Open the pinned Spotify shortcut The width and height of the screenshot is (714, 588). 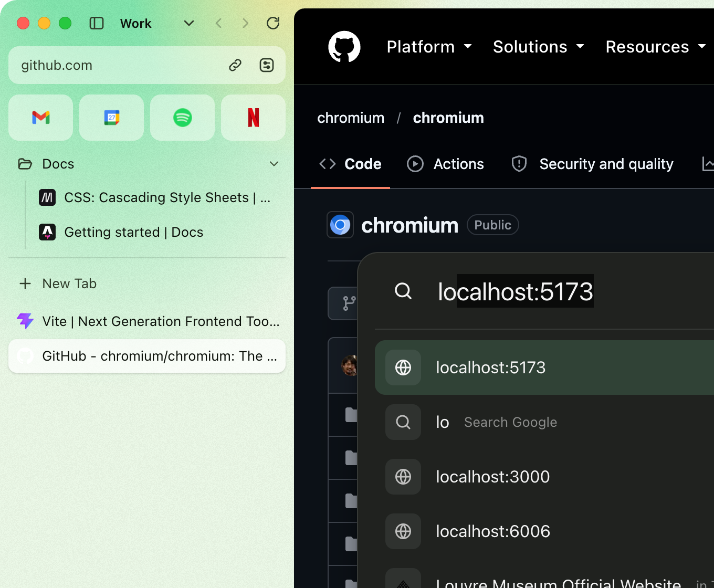pos(183,118)
